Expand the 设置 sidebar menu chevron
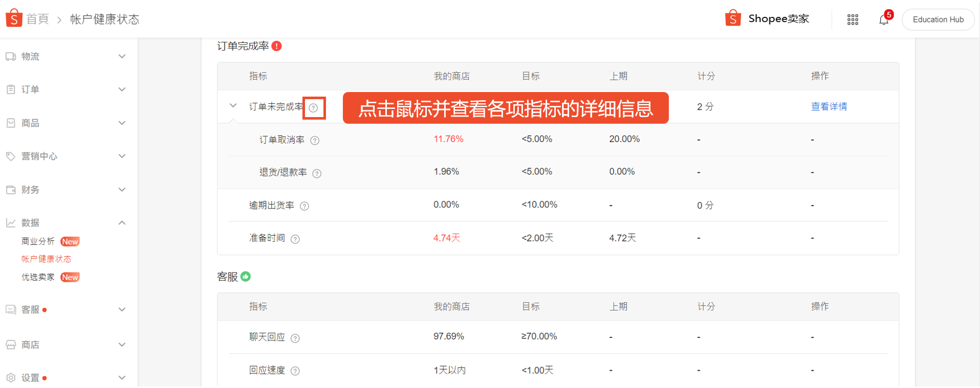This screenshot has height=388, width=980. pyautogui.click(x=122, y=378)
